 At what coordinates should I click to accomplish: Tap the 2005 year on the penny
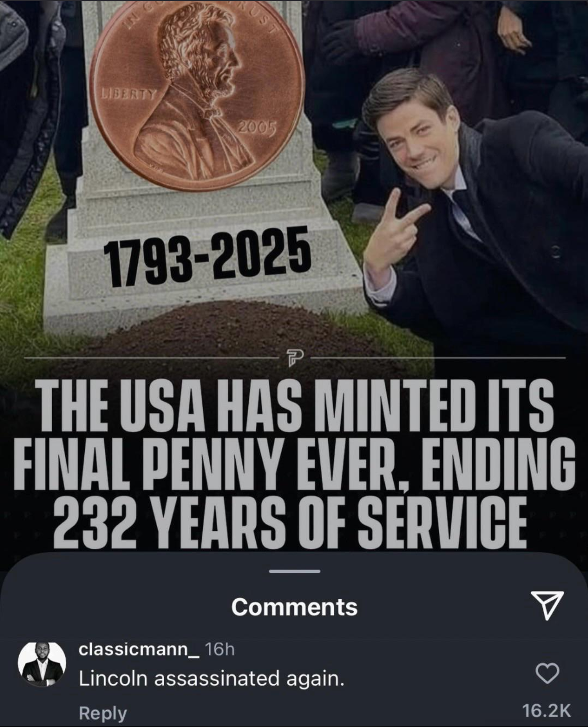258,128
